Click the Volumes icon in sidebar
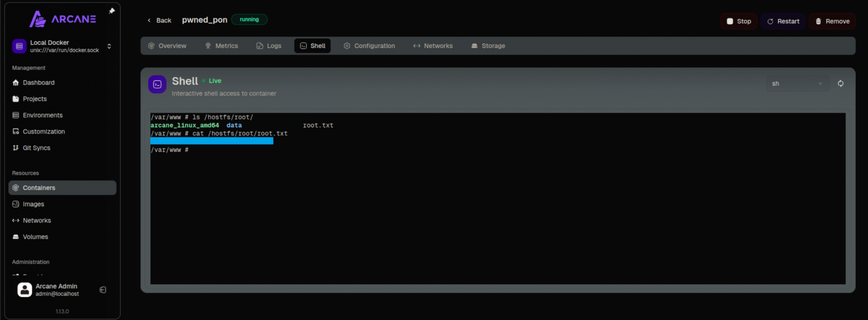 (x=16, y=237)
